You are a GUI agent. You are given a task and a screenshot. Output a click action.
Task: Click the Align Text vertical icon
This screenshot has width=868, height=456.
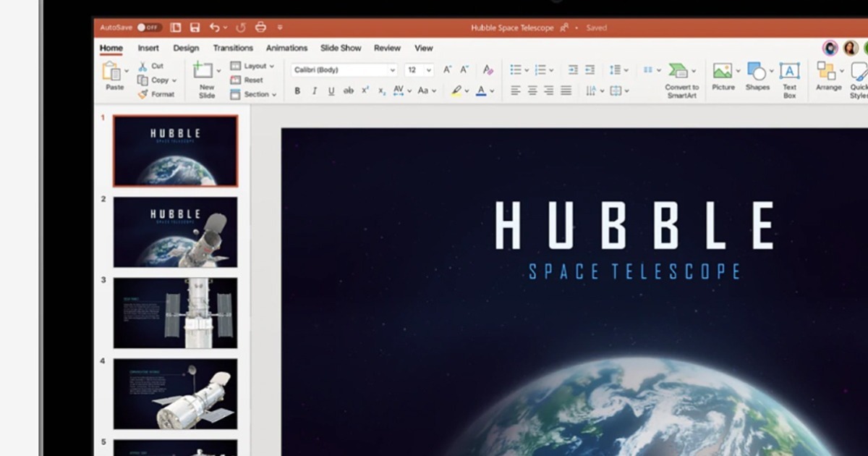(616, 91)
